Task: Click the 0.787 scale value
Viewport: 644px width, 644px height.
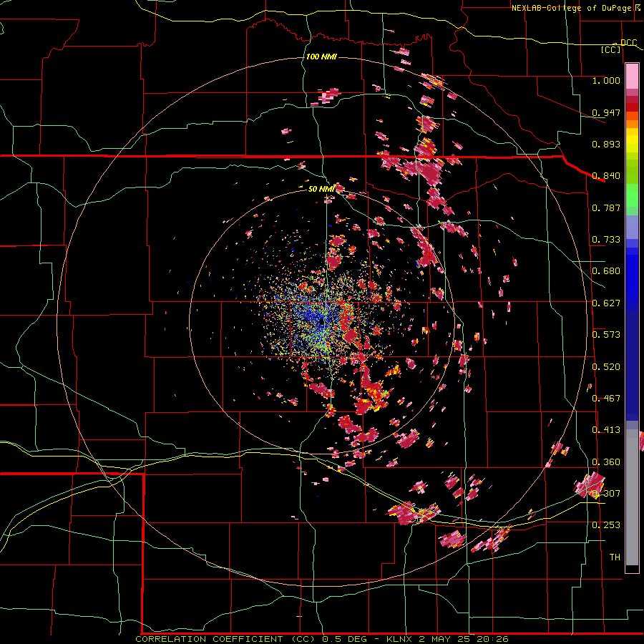Action: (x=606, y=208)
